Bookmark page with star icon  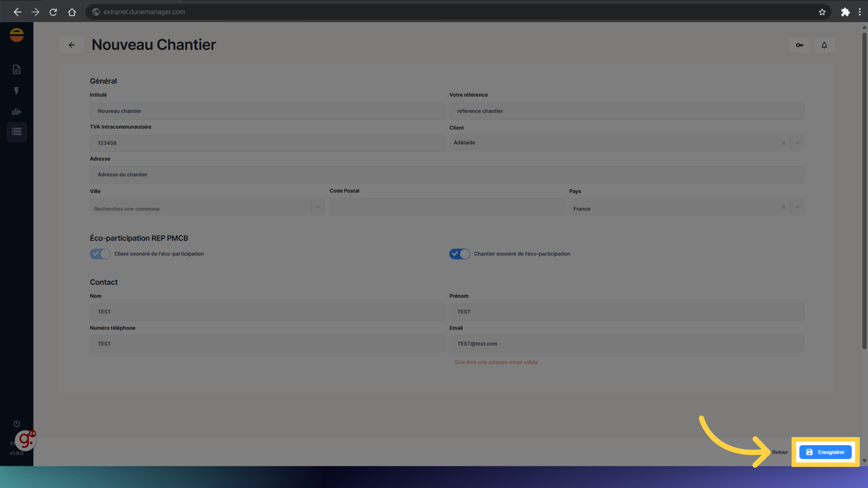tap(822, 12)
